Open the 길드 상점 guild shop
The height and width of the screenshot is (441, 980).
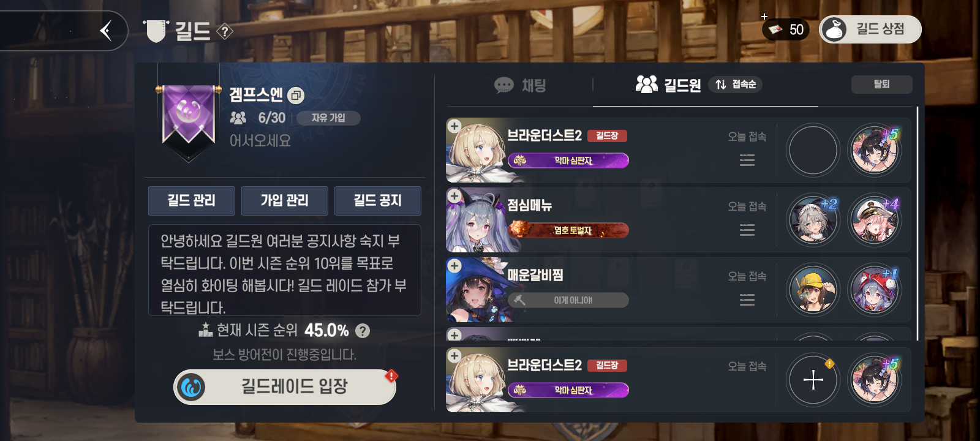870,29
